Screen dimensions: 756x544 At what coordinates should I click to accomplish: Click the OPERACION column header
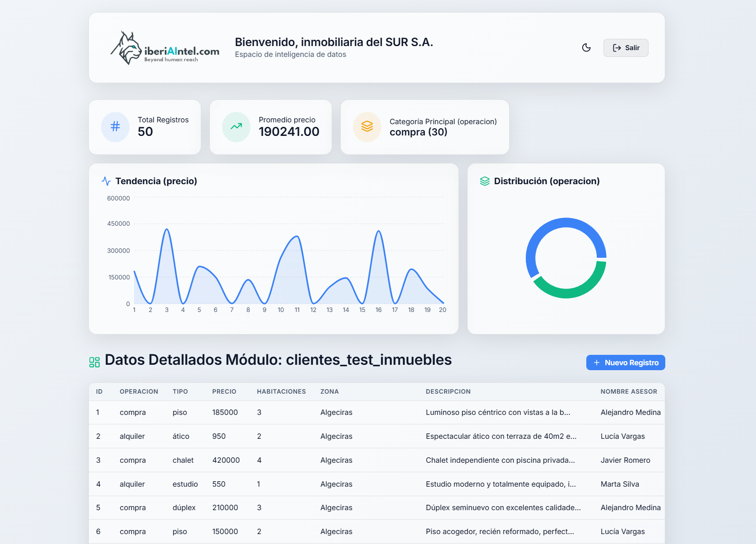click(139, 391)
